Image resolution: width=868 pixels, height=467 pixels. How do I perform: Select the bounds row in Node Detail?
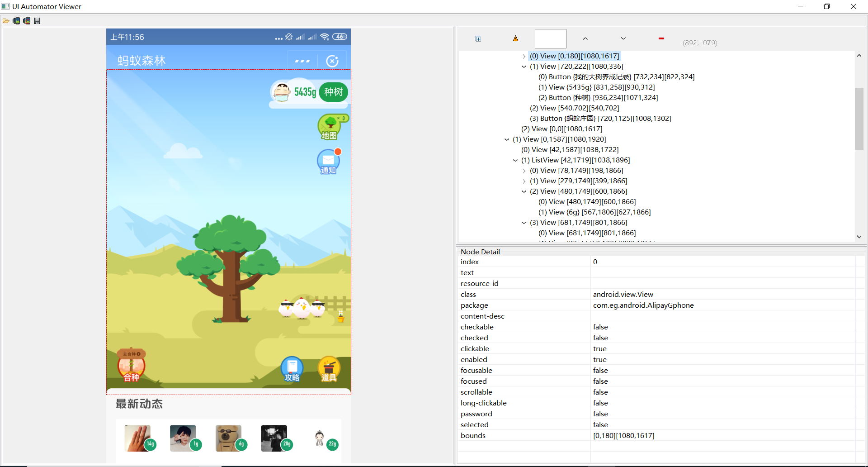(473, 435)
